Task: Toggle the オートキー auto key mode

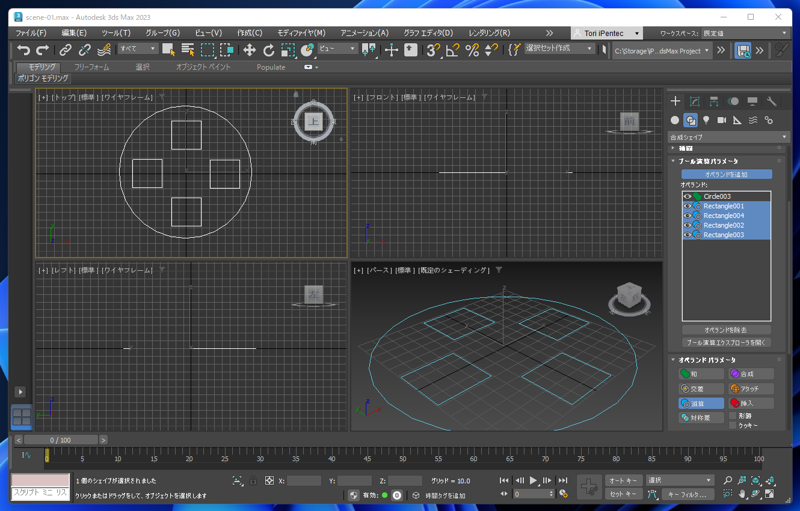Action: pyautogui.click(x=623, y=480)
